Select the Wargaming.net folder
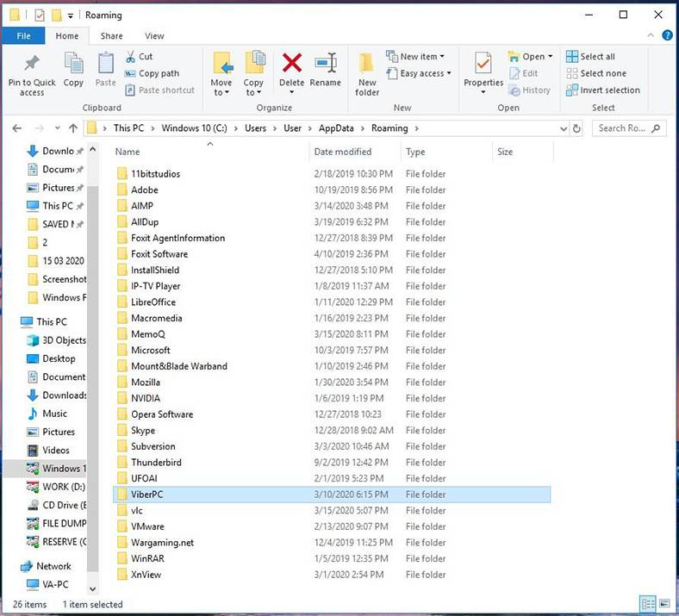Viewport: 679px width, 616px height. coord(332,543)
